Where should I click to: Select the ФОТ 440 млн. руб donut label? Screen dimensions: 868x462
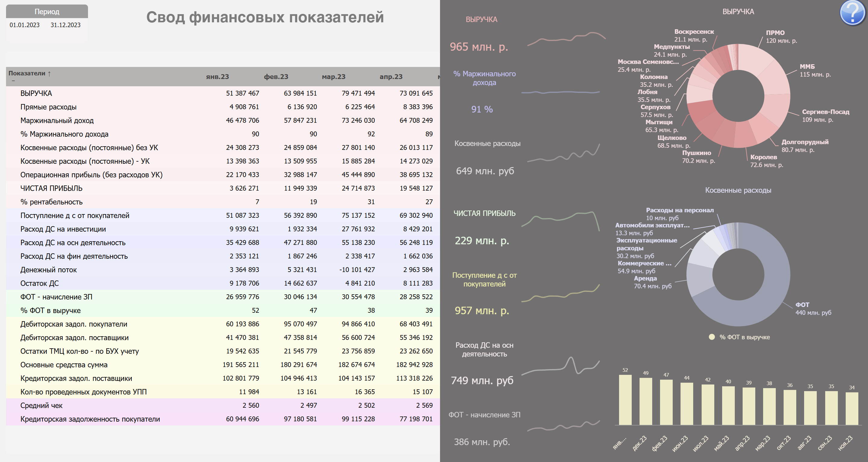tap(813, 309)
